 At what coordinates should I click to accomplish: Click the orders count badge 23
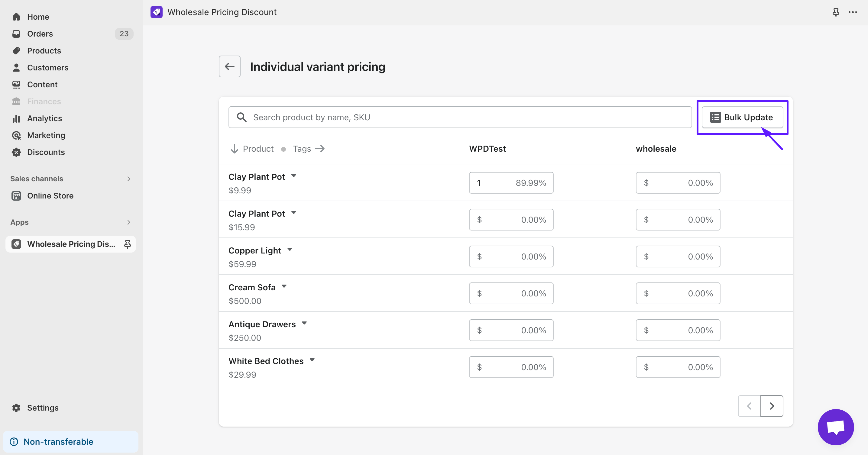(x=124, y=34)
